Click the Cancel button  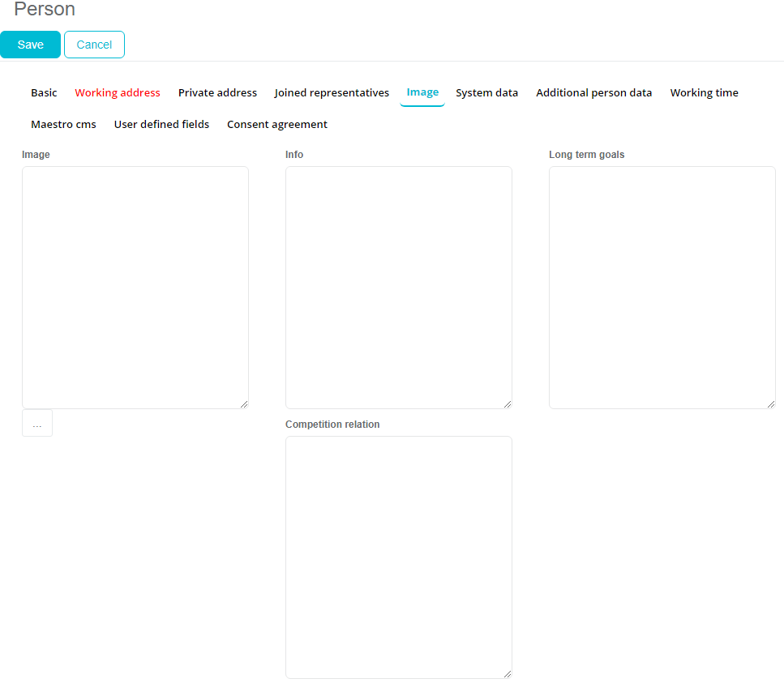coord(94,45)
